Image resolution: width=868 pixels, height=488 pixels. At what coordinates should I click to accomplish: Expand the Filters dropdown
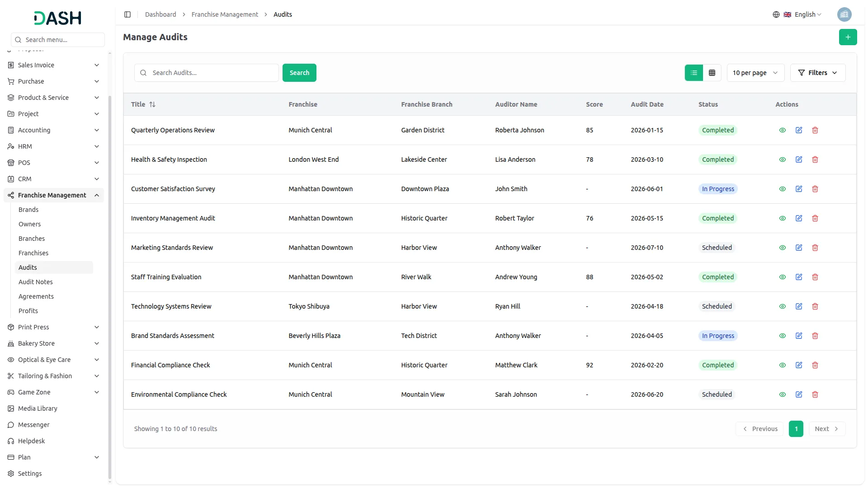817,73
